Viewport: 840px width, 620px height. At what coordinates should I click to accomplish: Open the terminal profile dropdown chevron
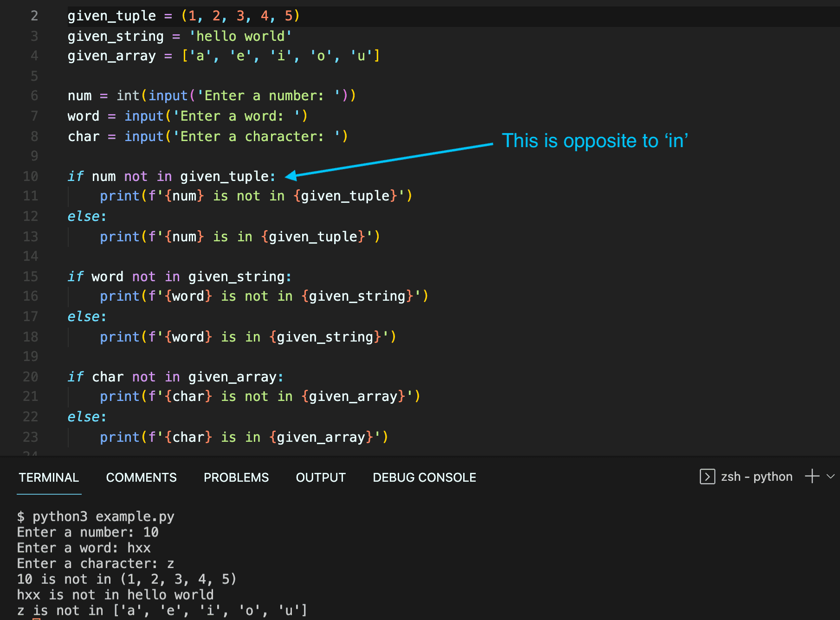click(x=830, y=477)
